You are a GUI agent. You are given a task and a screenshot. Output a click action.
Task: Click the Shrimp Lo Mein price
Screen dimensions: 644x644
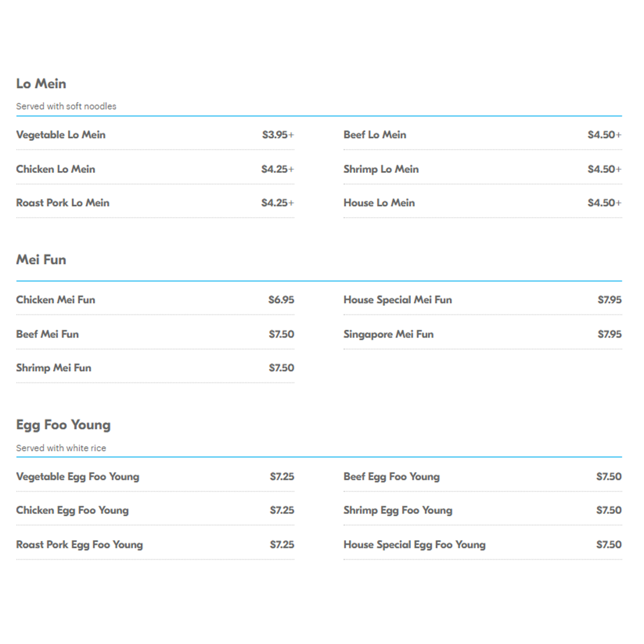605,169
